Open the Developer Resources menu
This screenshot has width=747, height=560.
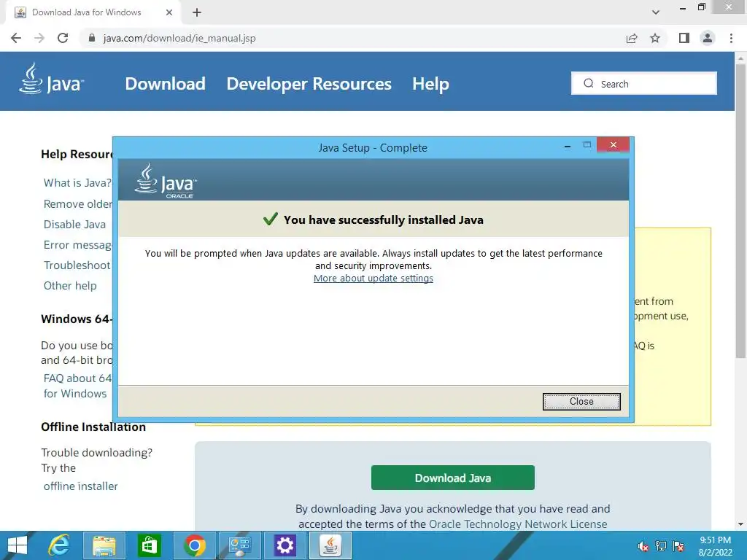309,84
